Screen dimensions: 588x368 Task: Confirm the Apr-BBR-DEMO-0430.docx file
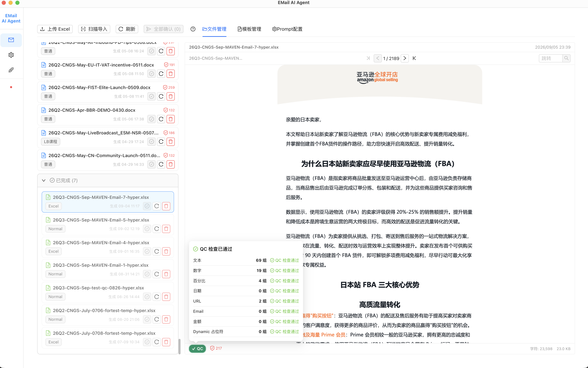click(x=152, y=119)
